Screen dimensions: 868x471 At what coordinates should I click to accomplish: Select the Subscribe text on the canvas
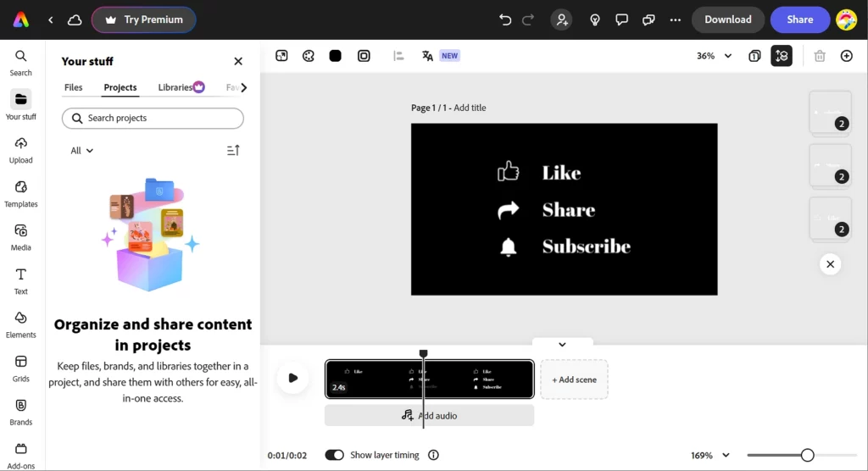click(587, 247)
